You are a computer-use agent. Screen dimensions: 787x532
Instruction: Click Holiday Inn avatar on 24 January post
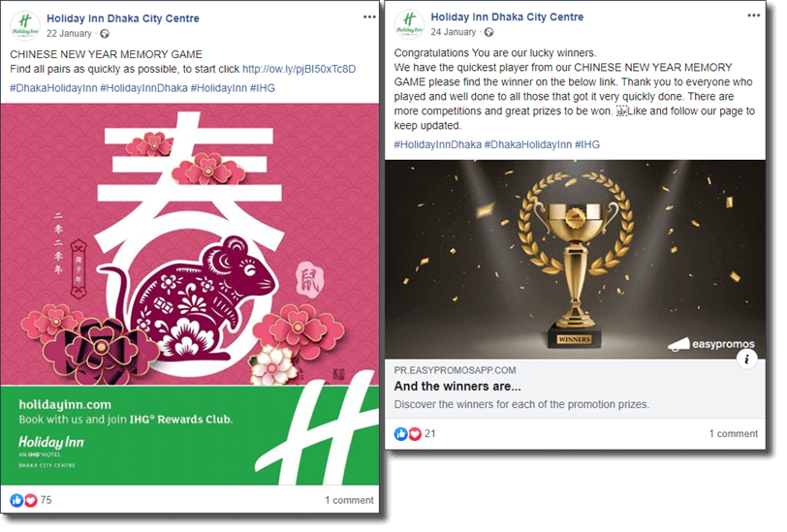coord(409,23)
